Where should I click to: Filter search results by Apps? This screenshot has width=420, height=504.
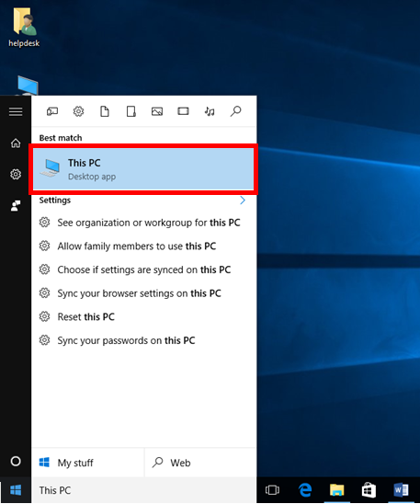pos(52,111)
